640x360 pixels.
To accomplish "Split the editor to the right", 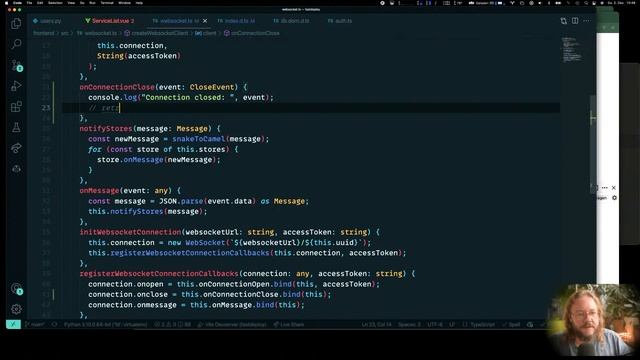I will coord(575,21).
